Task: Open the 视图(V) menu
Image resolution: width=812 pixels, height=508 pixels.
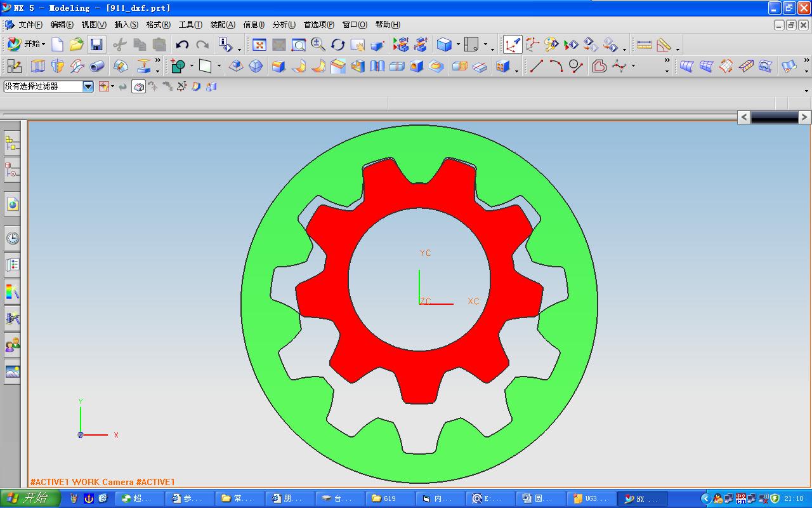Action: click(x=94, y=25)
